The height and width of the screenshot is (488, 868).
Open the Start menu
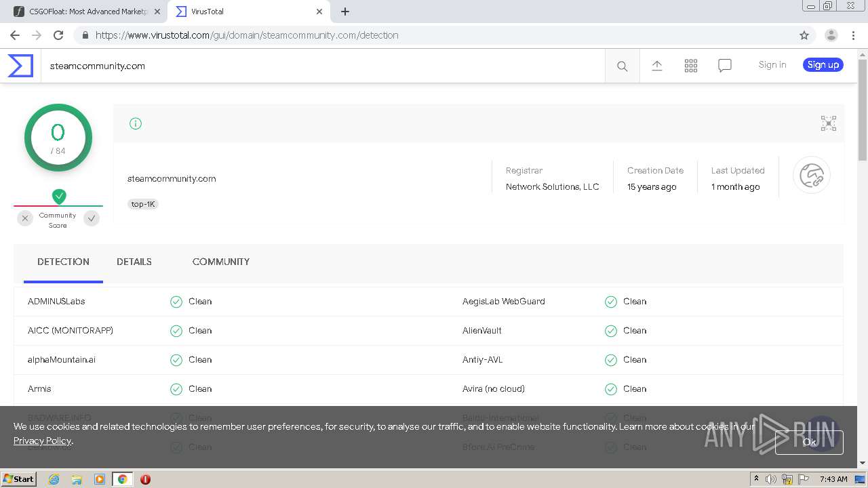coord(18,479)
